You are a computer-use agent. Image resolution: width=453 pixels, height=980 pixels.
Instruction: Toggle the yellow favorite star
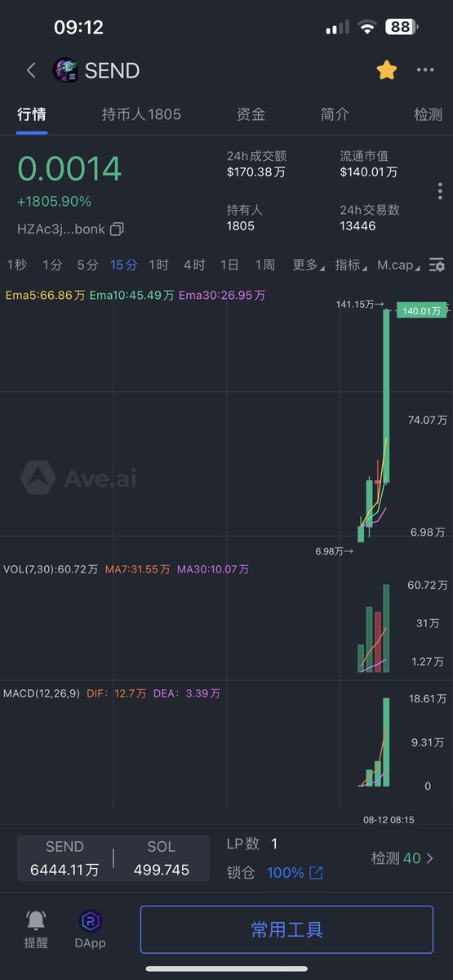coord(386,70)
